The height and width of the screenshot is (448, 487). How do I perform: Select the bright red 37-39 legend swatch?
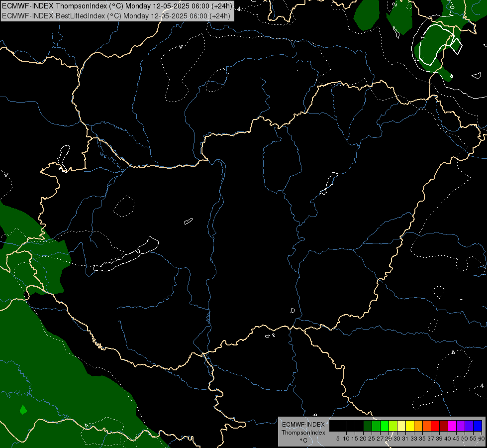435,426
